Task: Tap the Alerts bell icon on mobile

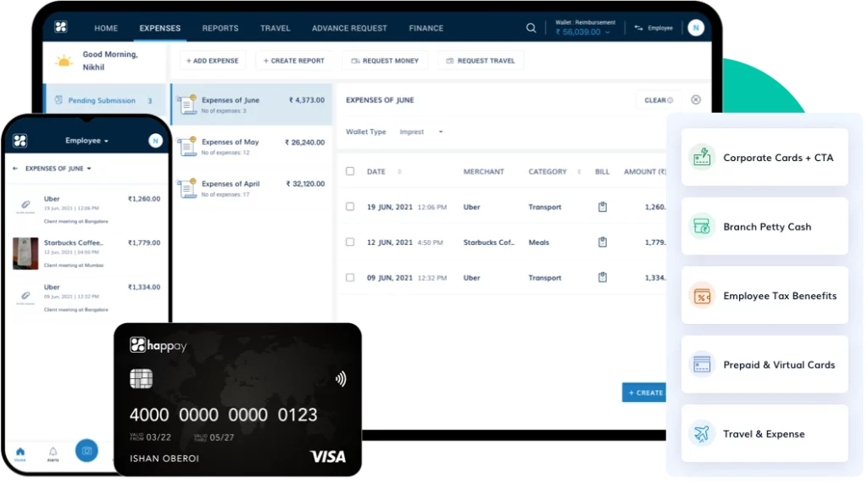Action: pyautogui.click(x=53, y=454)
